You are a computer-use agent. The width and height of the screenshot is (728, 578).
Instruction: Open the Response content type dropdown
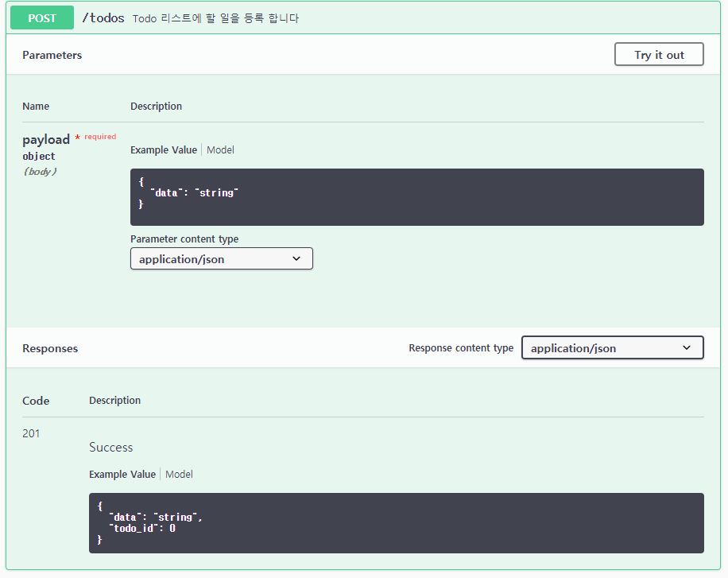[x=612, y=347]
